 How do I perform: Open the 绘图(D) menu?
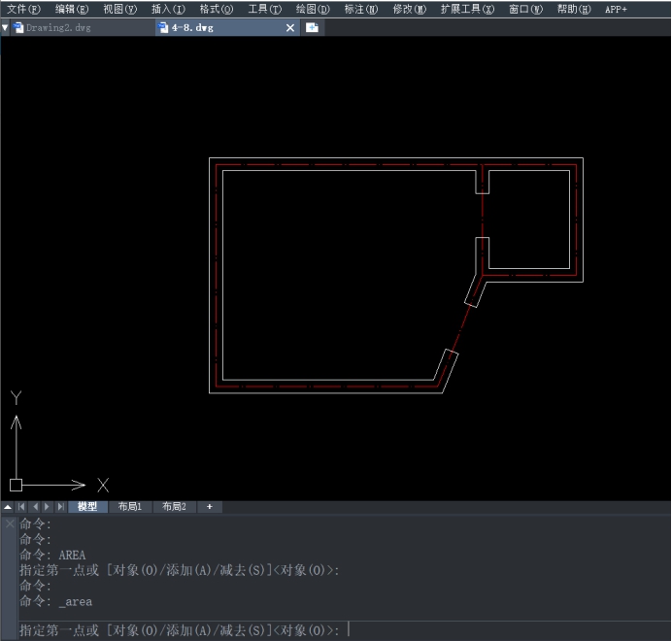(x=313, y=9)
